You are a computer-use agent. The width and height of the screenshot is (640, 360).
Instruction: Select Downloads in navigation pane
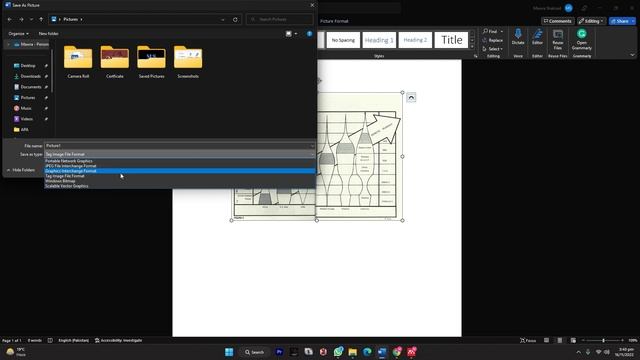(x=30, y=76)
